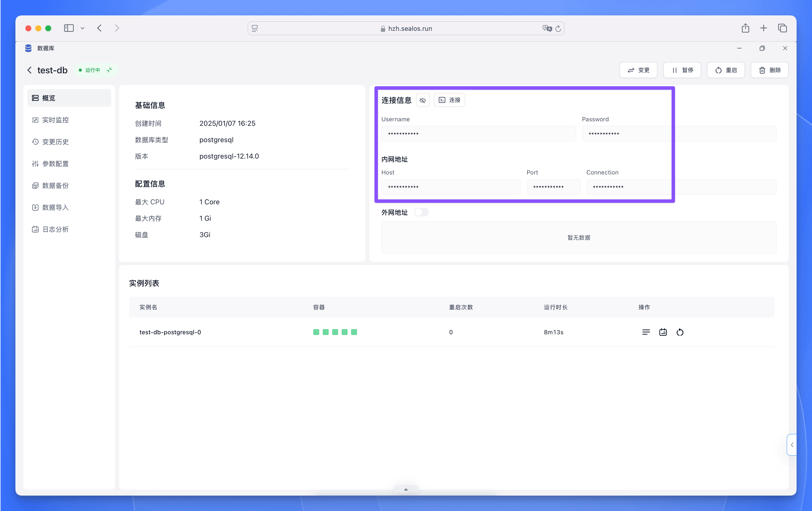Open backup view for test-db-postgresql-0

(663, 332)
